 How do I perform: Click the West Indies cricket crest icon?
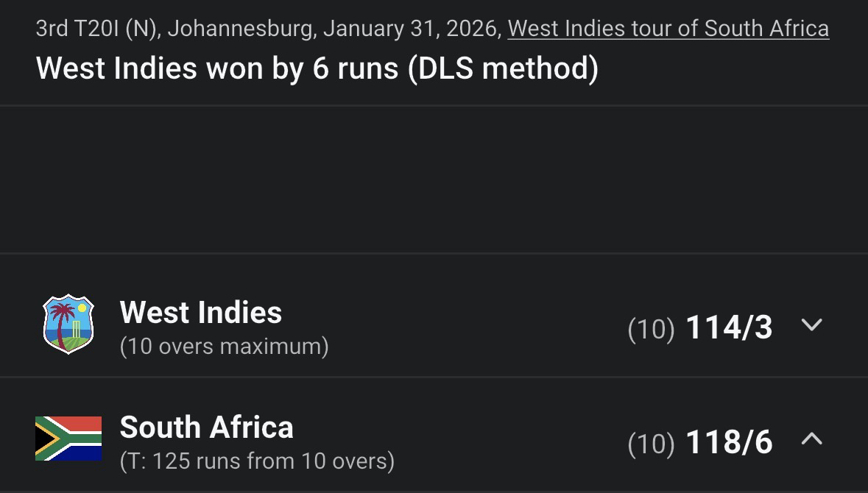(68, 324)
